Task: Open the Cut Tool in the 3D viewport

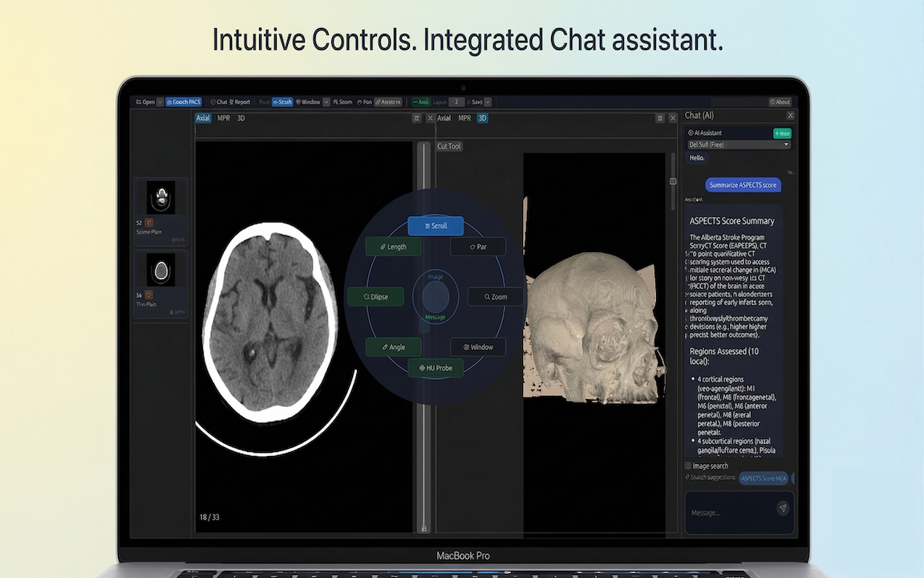Action: point(448,145)
